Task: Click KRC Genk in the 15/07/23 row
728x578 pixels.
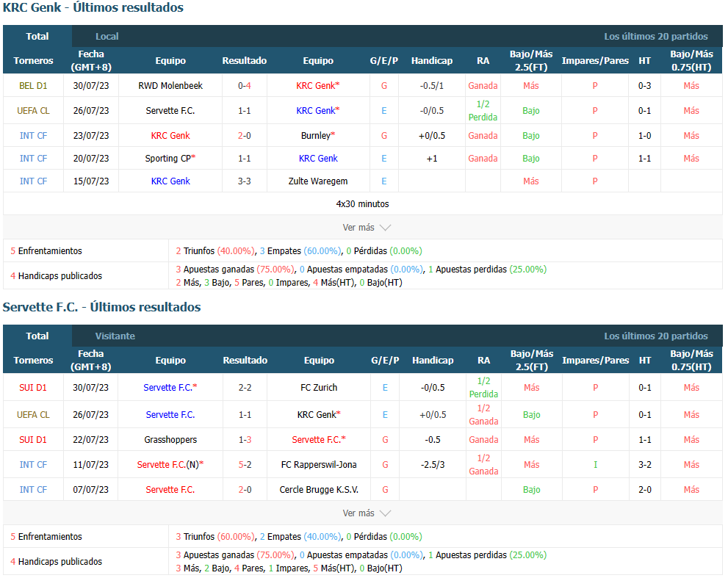Action: coord(170,181)
